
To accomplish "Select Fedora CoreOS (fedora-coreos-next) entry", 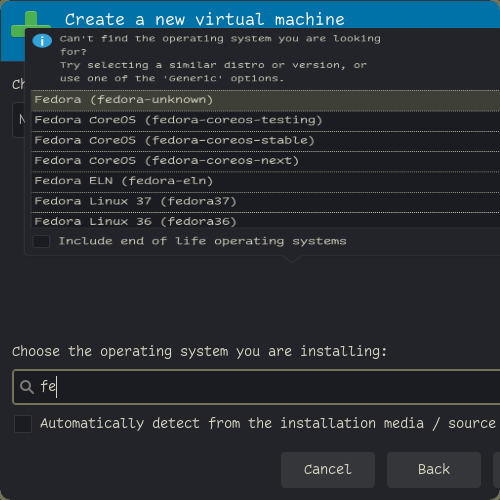I will [x=266, y=161].
